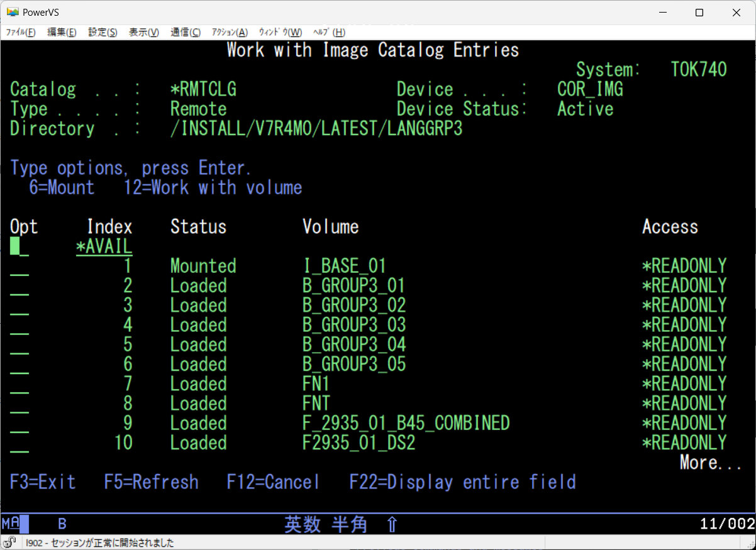The height and width of the screenshot is (550, 756).
Task: Click the Access column header
Action: pos(670,227)
